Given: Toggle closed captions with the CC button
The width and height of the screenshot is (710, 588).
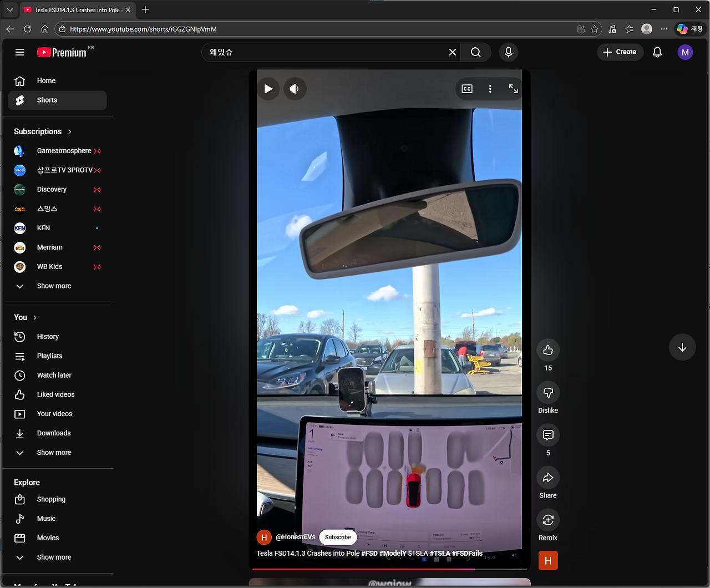Looking at the screenshot, I should click(466, 89).
